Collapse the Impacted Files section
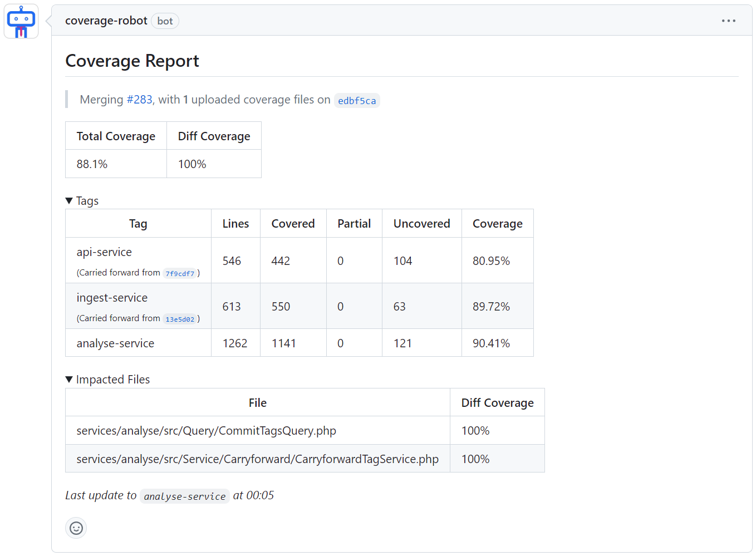Viewport: 756px width, 556px height. tap(69, 380)
